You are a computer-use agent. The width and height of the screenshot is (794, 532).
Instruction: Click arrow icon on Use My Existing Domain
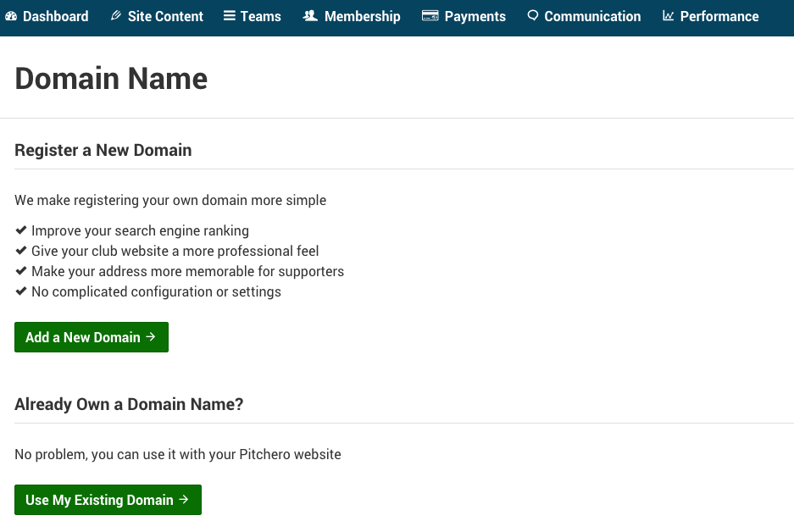(x=184, y=500)
